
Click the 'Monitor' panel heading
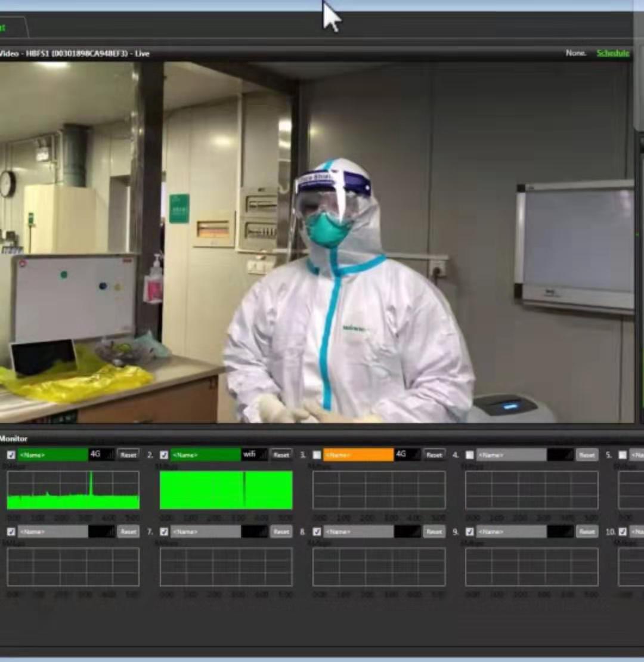14,439
